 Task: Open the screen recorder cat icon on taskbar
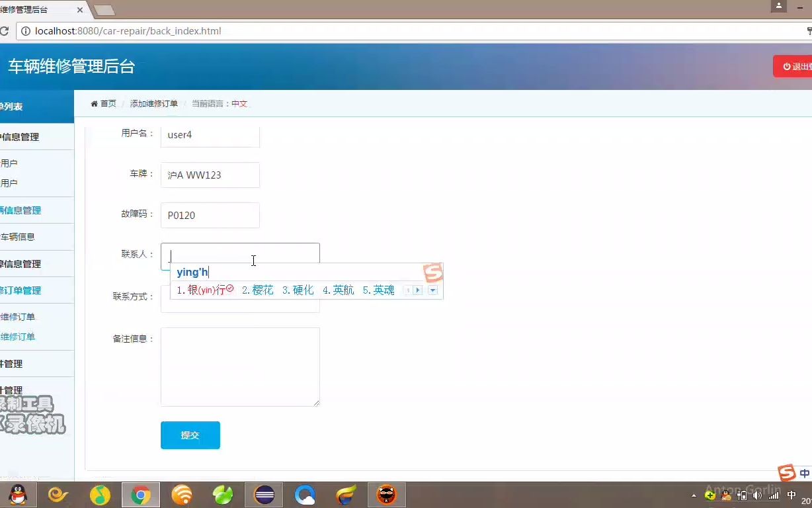click(x=387, y=495)
